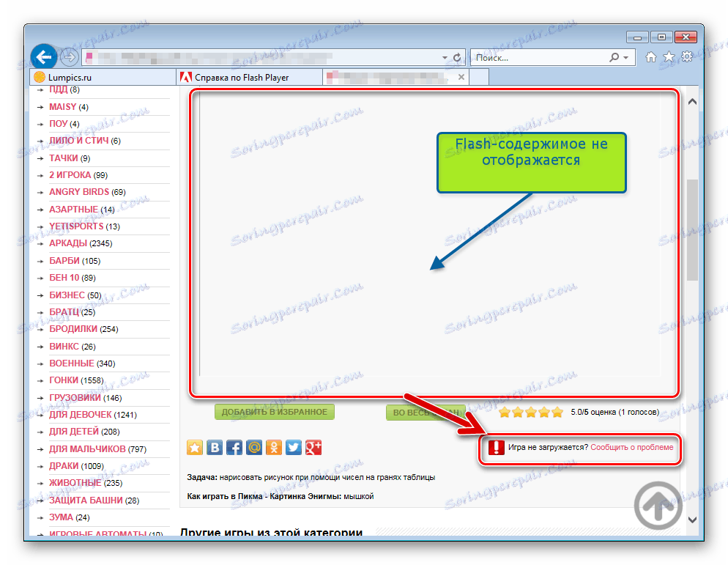
Task: Open a new empty tab
Action: pyautogui.click(x=479, y=77)
